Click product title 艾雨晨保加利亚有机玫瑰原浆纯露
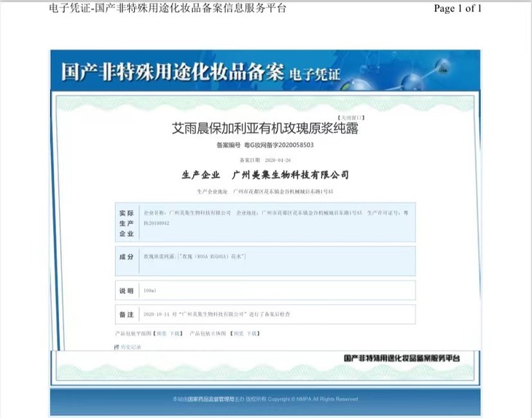This screenshot has height=418, width=532. click(265, 128)
